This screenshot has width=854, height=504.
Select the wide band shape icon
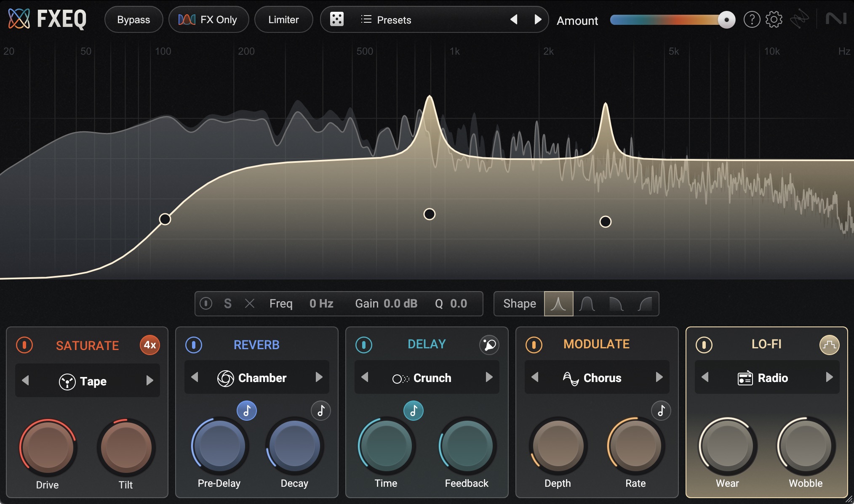(x=587, y=304)
